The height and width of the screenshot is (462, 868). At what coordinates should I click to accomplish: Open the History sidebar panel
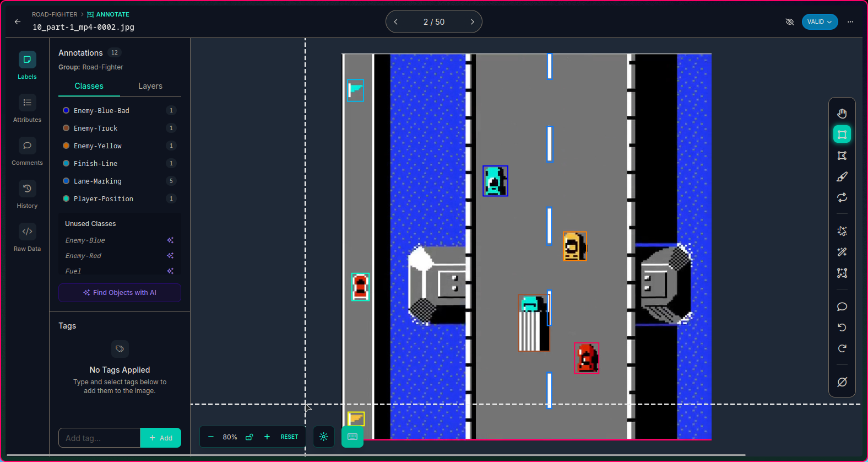tap(27, 195)
